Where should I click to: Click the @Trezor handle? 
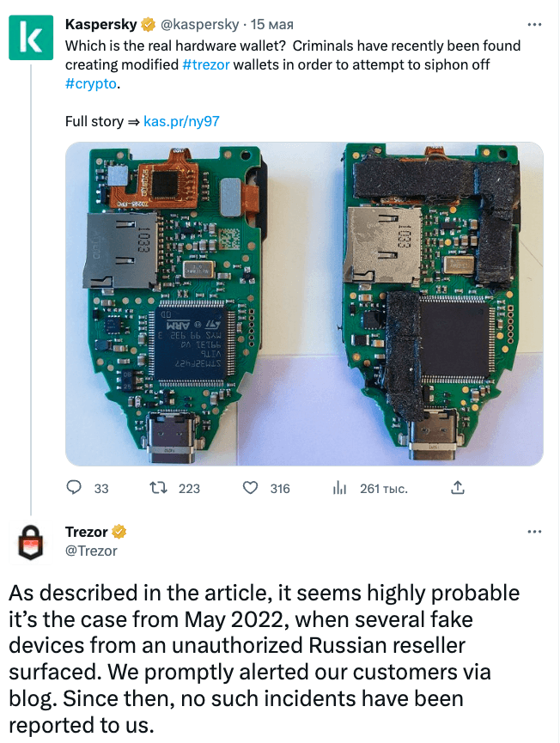coord(91,551)
